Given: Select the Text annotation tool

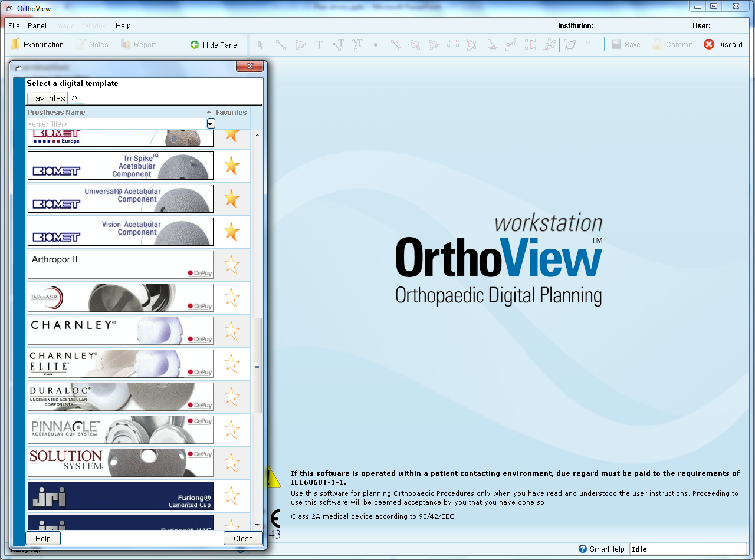Looking at the screenshot, I should tap(319, 45).
